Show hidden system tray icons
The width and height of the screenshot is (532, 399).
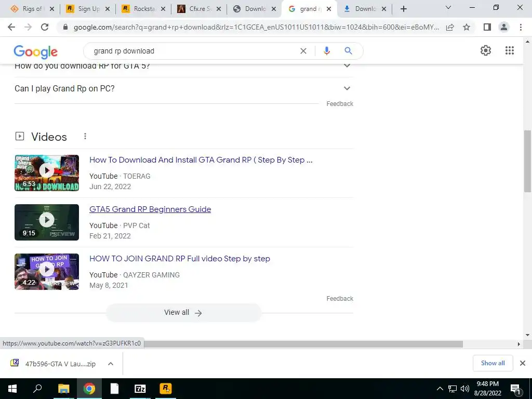pyautogui.click(x=440, y=389)
